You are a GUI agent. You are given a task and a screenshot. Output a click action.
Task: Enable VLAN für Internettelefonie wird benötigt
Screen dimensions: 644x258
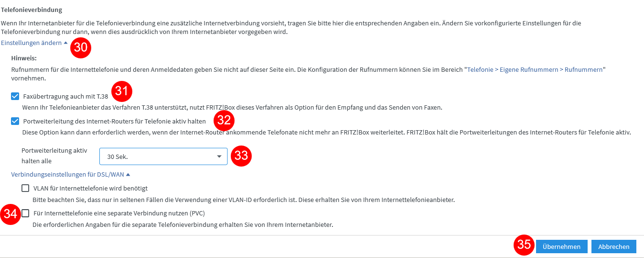25,188
